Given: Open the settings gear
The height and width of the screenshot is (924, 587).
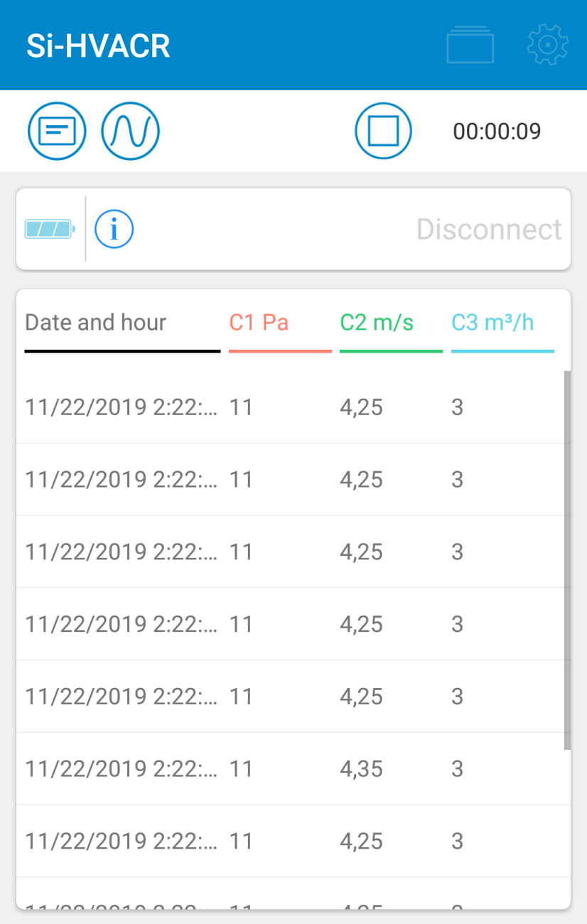Looking at the screenshot, I should 547,45.
